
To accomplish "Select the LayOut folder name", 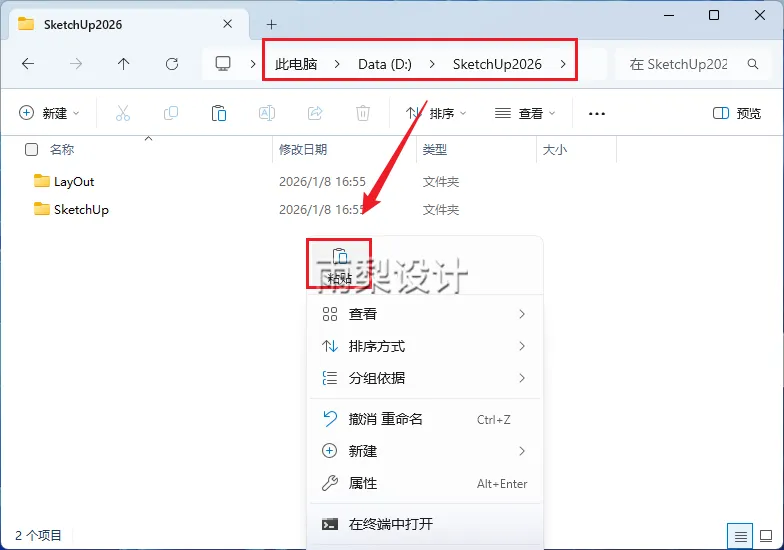I will pyautogui.click(x=74, y=182).
